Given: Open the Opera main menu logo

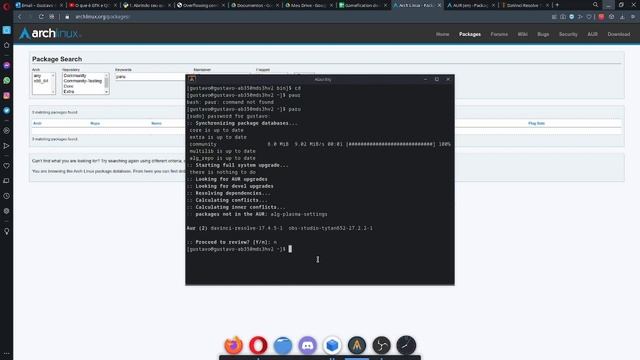Looking at the screenshot, I should pyautogui.click(x=6, y=6).
